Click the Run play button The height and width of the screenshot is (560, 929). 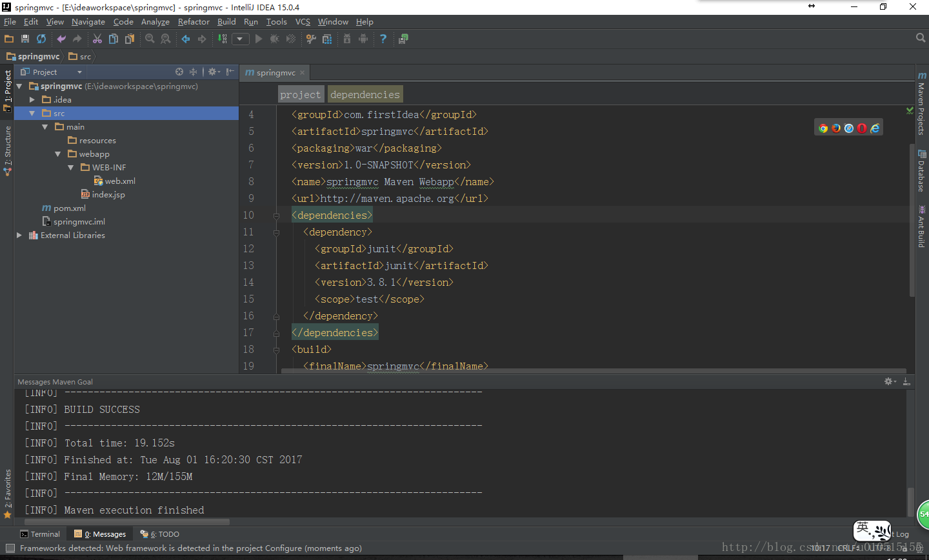coord(259,39)
